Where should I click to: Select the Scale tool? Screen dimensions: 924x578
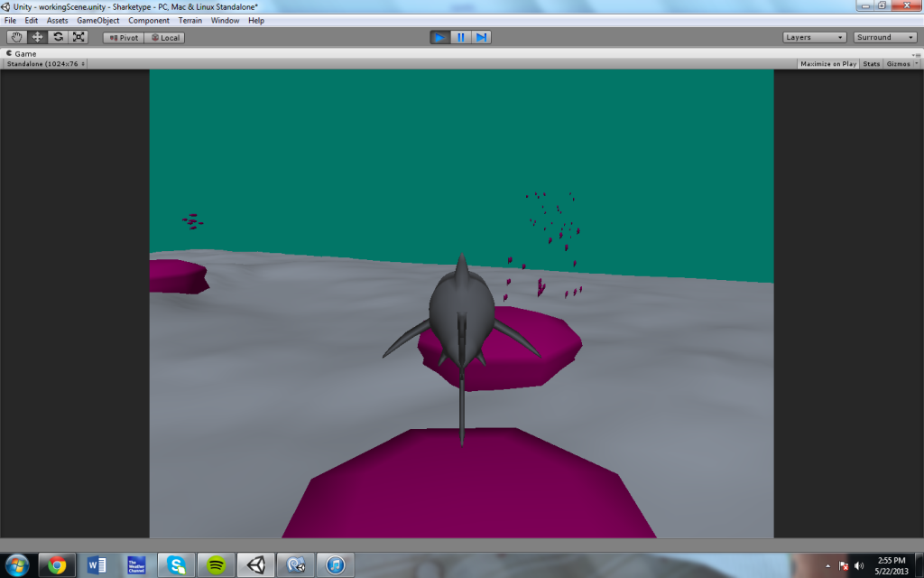(79, 37)
